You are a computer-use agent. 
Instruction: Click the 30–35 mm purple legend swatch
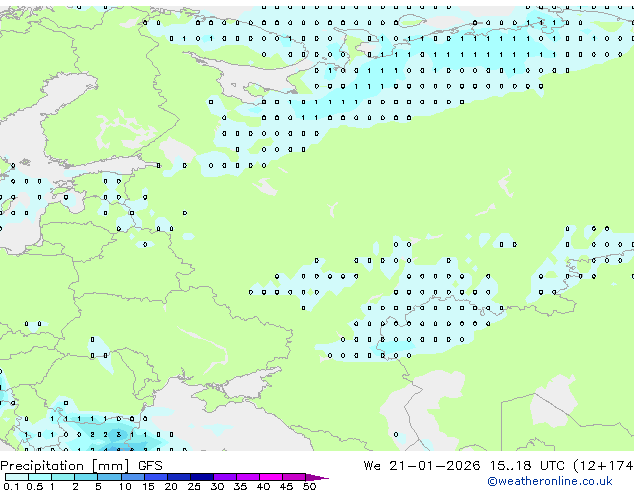pos(225,477)
